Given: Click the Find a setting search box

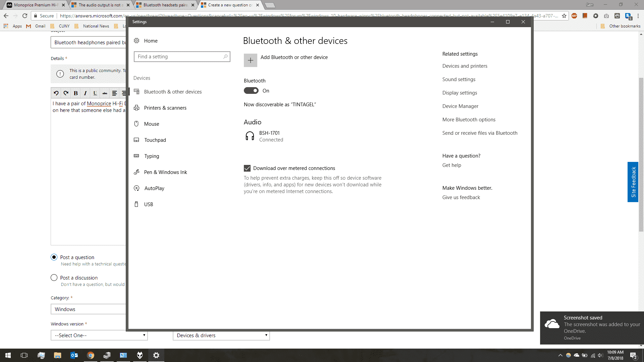Looking at the screenshot, I should pos(182,57).
